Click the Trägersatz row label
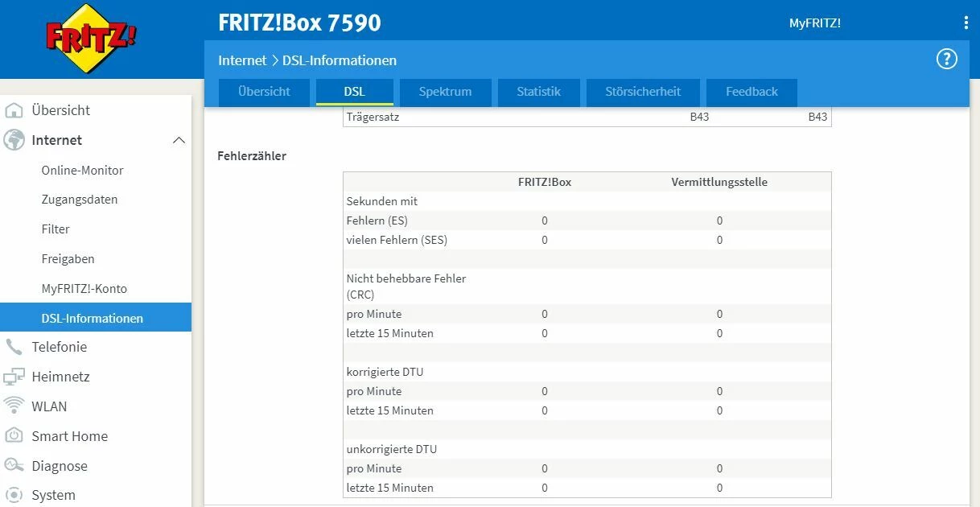 373,117
